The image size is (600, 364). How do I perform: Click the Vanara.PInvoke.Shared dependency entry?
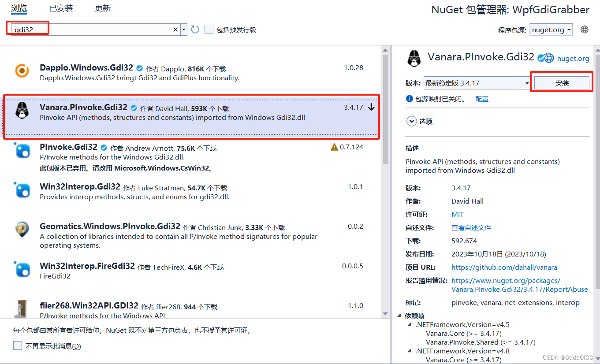(481, 342)
